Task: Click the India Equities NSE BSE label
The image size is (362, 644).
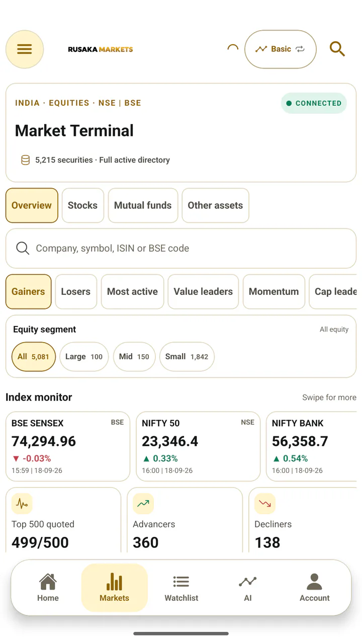Action: click(78, 103)
